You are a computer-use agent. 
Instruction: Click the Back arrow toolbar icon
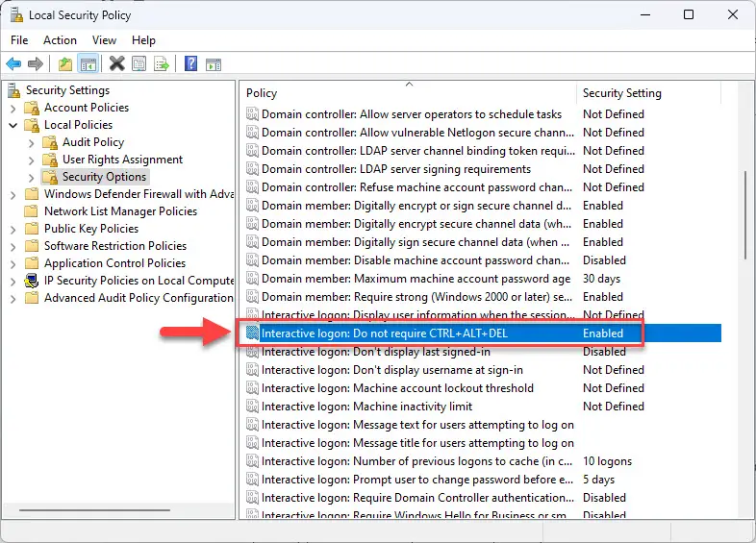click(x=13, y=64)
